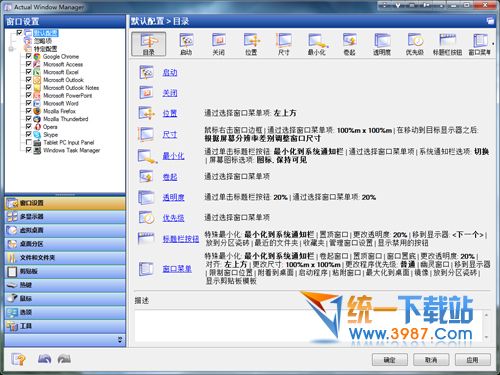Image resolution: width=500 pixels, height=375 pixels.
Task: Open the 虚拟桌面 sidebar section
Action: 65,230
